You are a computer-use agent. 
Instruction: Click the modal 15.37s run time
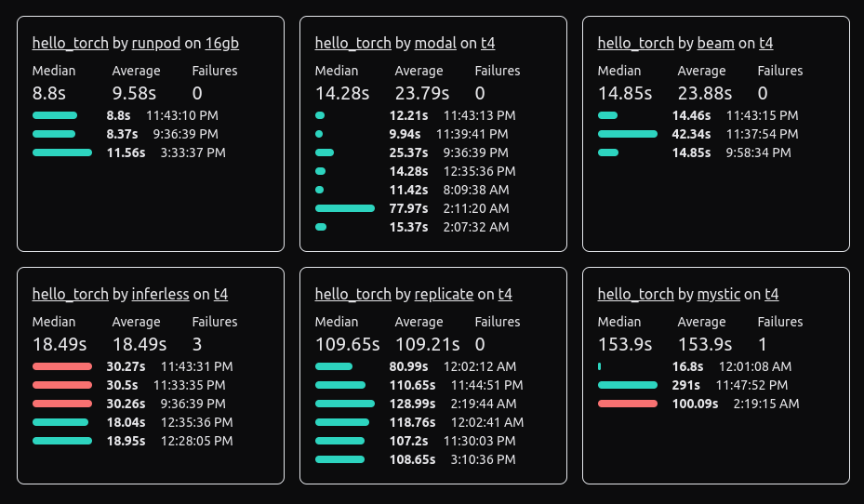pos(408,227)
